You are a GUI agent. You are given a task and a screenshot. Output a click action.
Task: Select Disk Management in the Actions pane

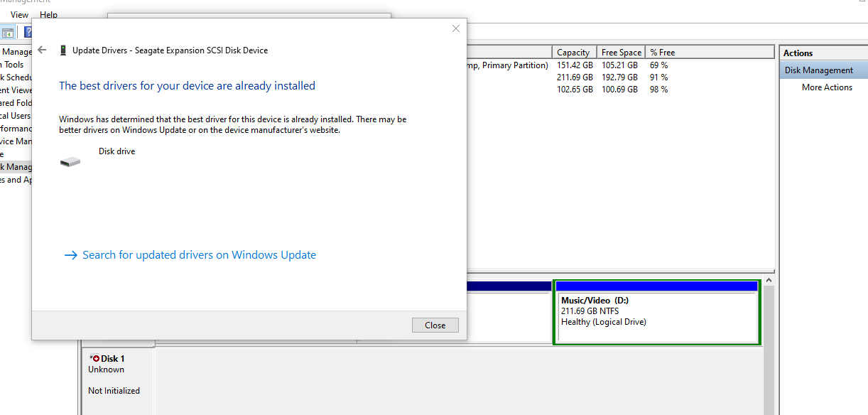click(x=823, y=70)
